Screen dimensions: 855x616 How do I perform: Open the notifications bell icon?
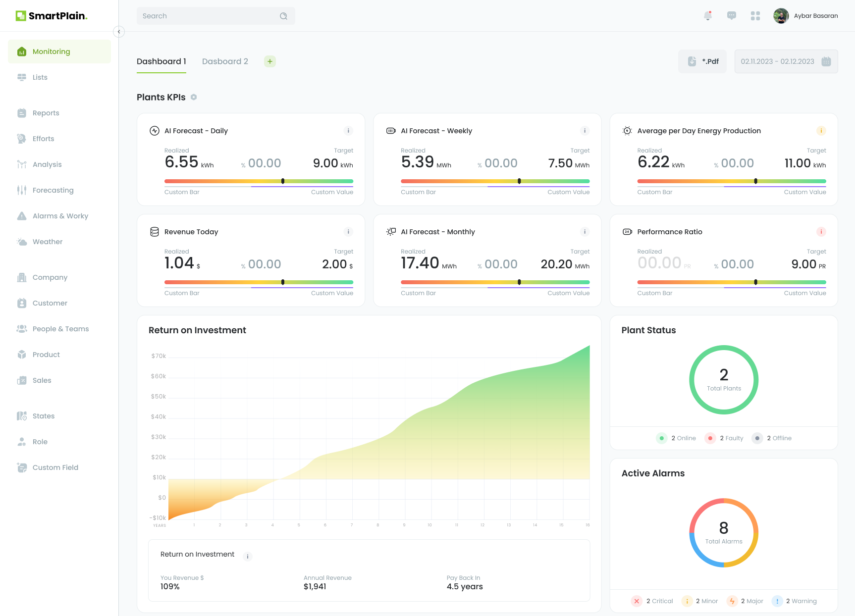707,16
